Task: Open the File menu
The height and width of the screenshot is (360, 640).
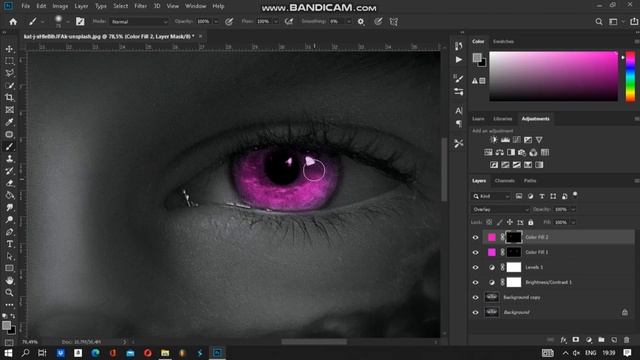Action: (x=25, y=6)
